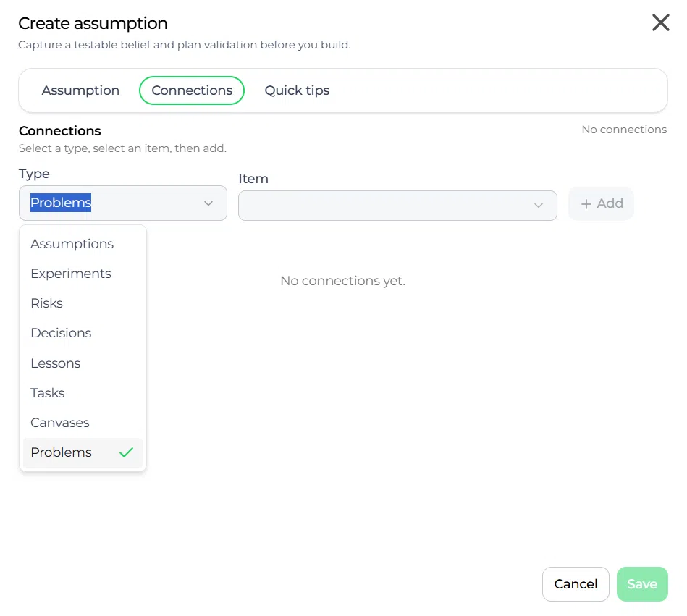Open the Type dropdown showing Problems
This screenshot has height=616, width=687.
click(x=122, y=203)
